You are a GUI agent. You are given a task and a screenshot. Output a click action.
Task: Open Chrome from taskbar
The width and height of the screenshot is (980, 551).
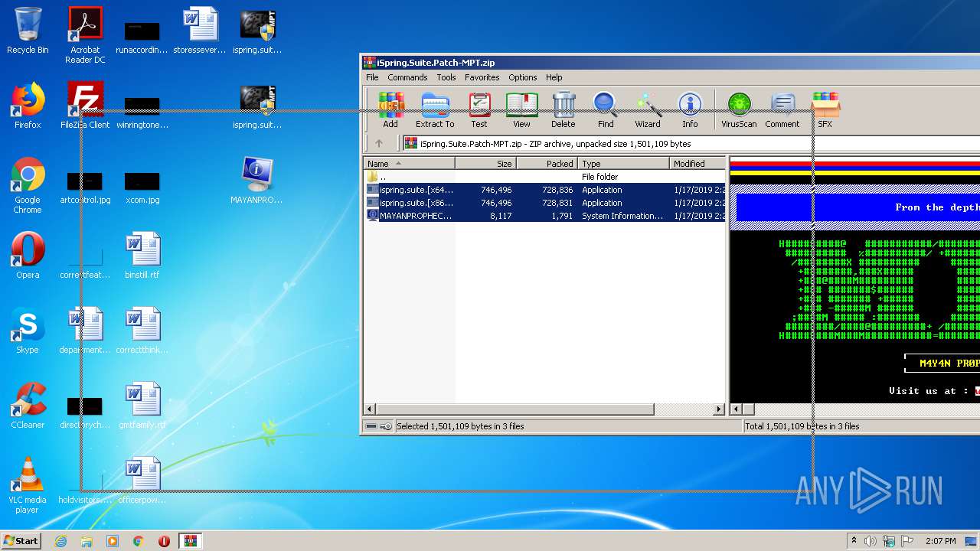(139, 541)
